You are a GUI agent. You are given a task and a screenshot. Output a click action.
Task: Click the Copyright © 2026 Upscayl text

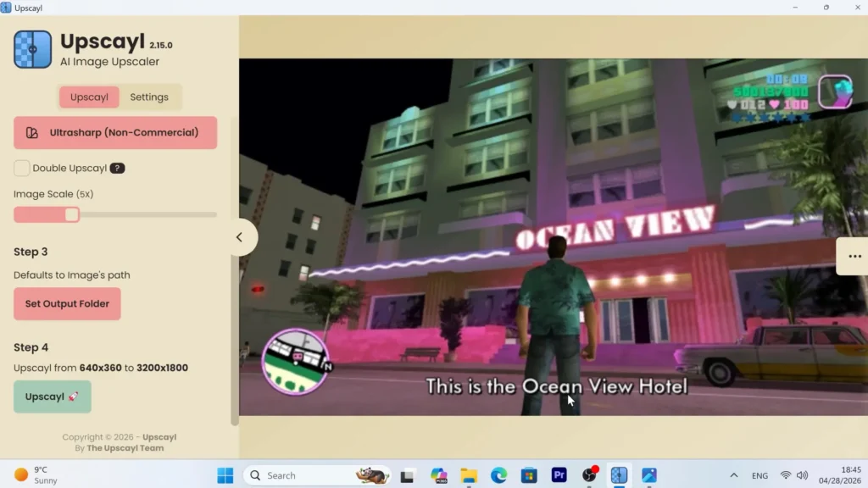click(x=119, y=437)
